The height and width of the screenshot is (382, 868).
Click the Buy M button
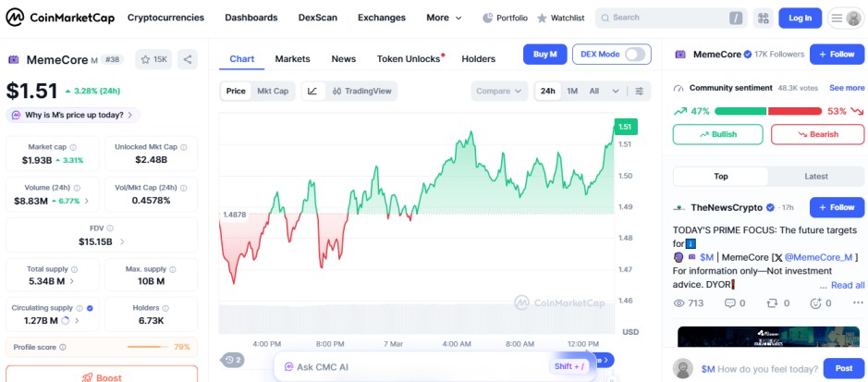click(544, 55)
